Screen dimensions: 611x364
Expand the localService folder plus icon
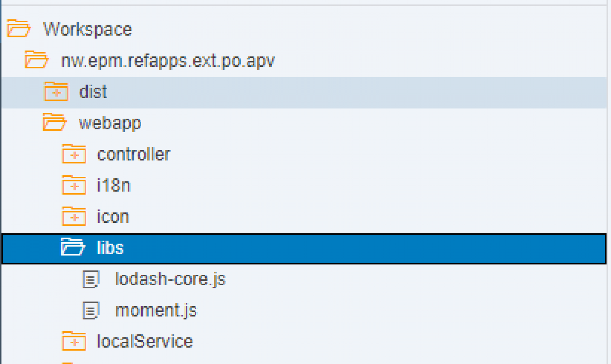click(74, 341)
